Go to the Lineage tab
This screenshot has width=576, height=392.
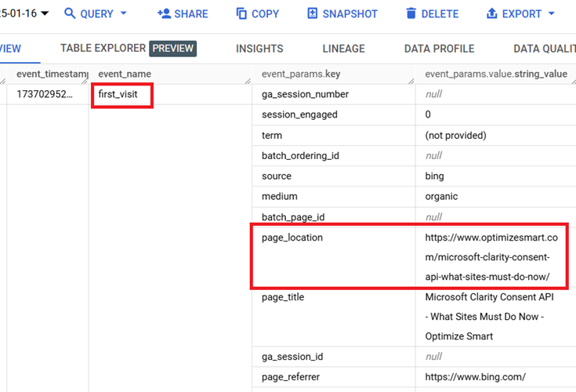click(x=343, y=49)
